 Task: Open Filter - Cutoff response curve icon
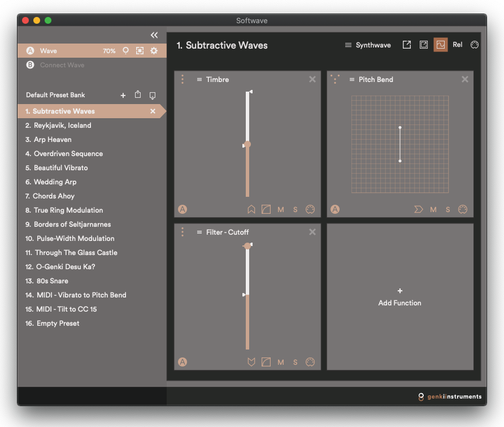tap(266, 362)
